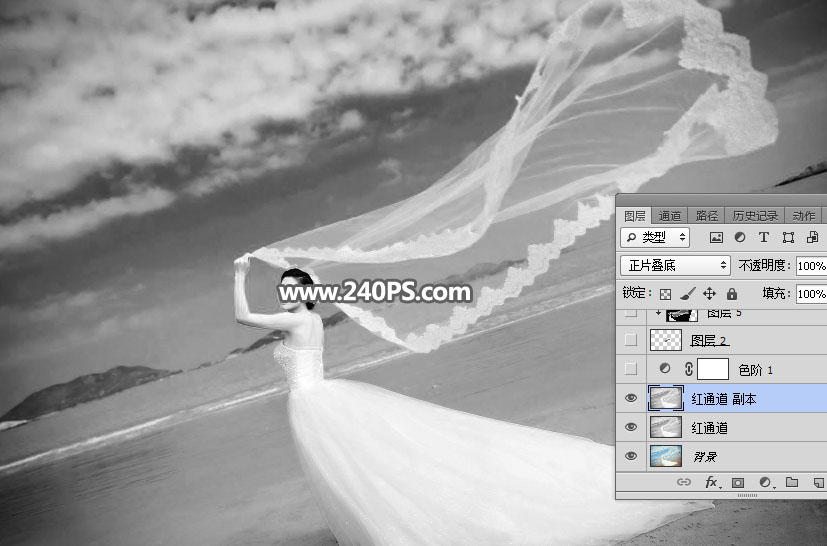The width and height of the screenshot is (827, 546).
Task: Switch to the 通道 (Channels) tab
Action: click(670, 216)
